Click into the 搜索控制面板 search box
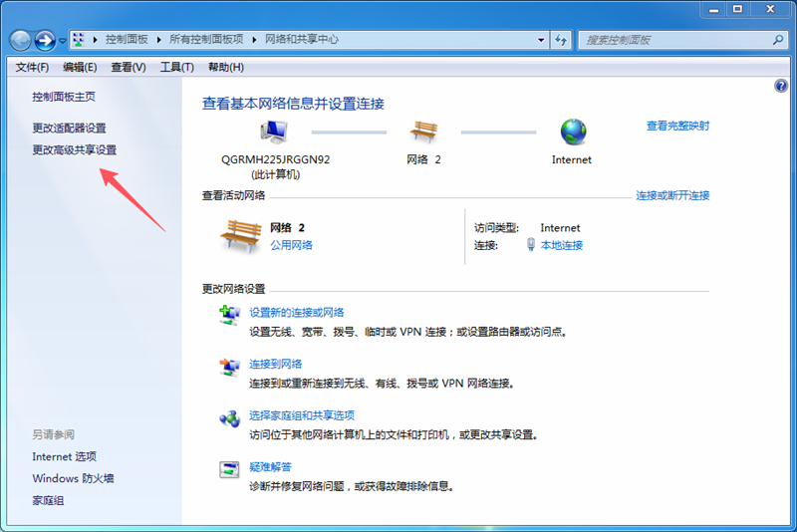 [x=672, y=40]
